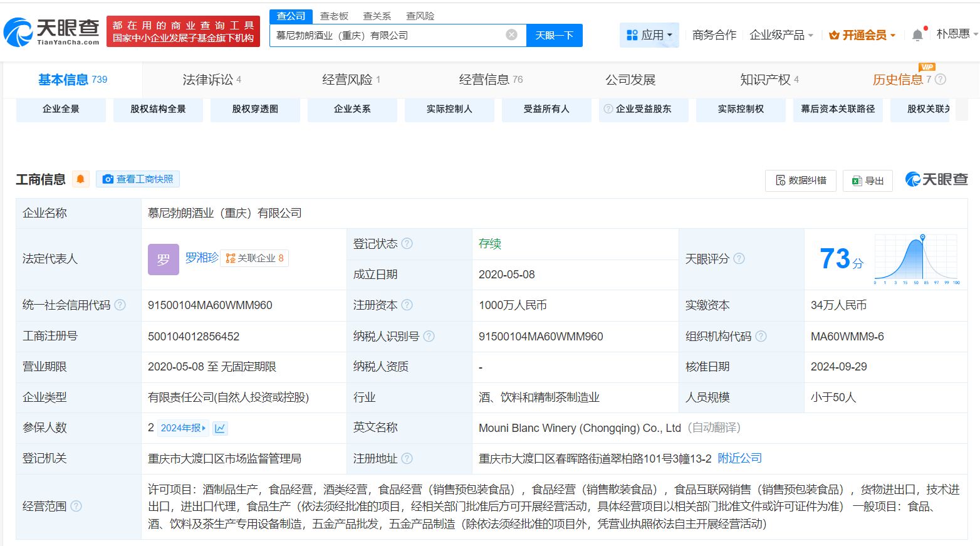
Task: Click the 罗 avatar of legal representative
Action: pyautogui.click(x=164, y=259)
